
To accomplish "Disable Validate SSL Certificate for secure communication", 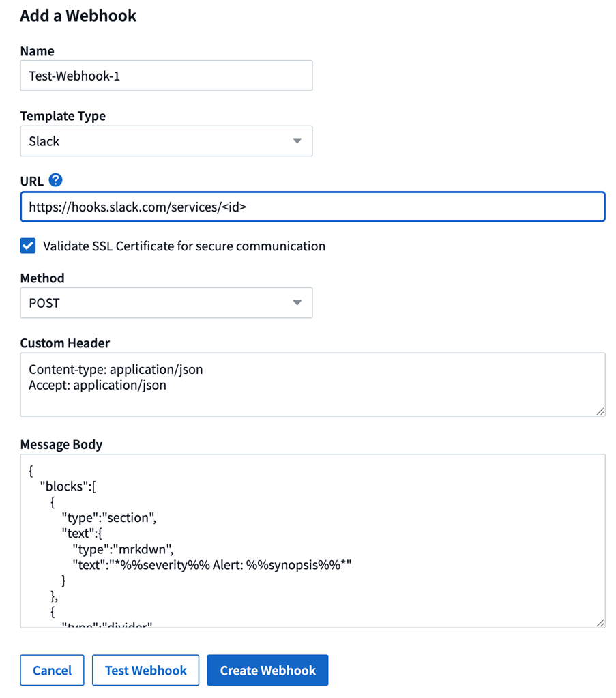I will [x=27, y=246].
